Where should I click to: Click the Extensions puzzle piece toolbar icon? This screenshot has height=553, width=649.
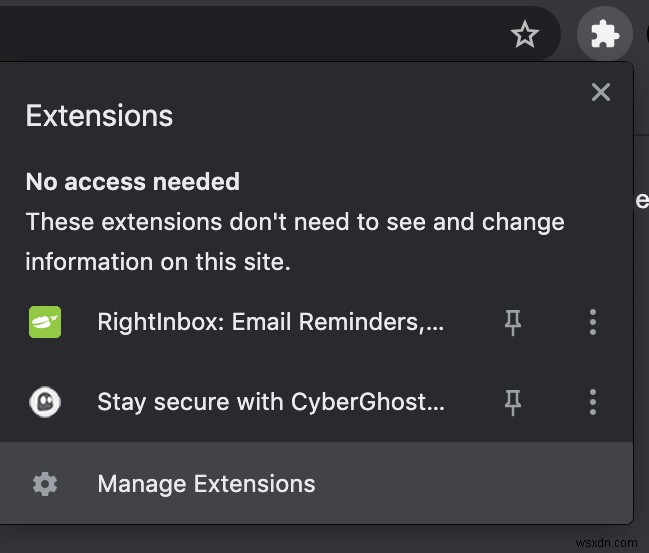604,36
